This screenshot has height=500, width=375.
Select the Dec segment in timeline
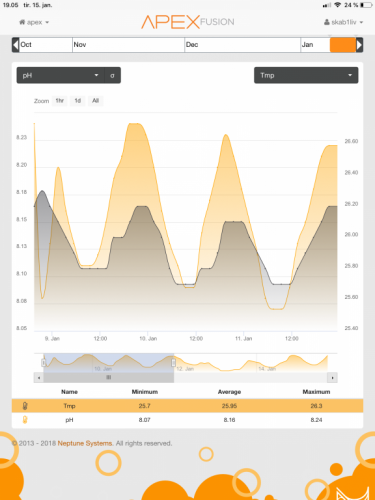point(242,45)
